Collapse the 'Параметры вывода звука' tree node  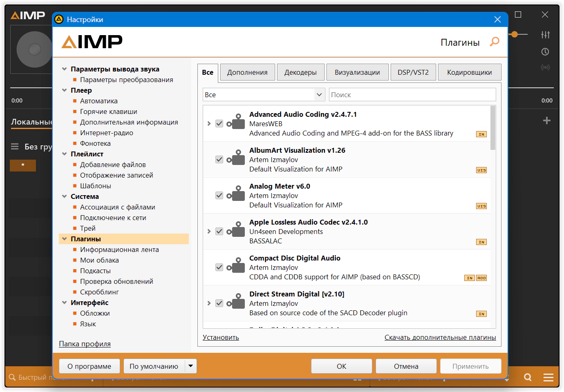tap(64, 69)
